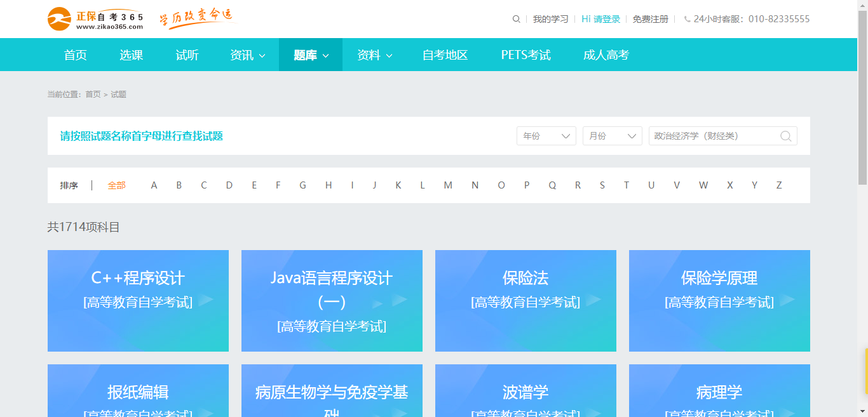Screen dimensions: 868x417
Task: Go to the 首页 nav tab
Action: (x=76, y=55)
